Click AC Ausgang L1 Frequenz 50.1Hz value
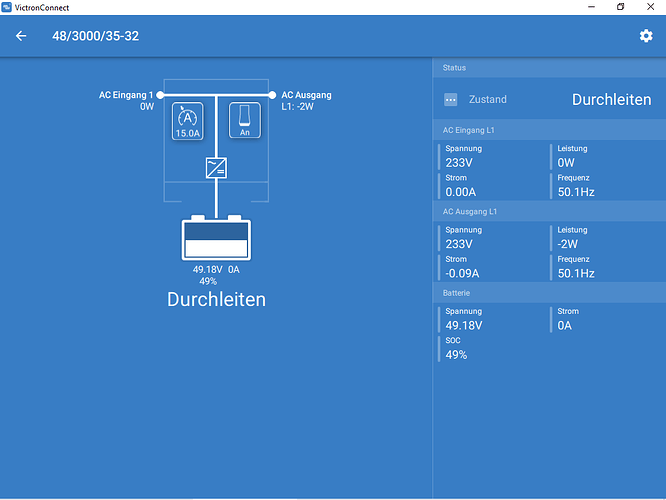The height and width of the screenshot is (500, 666). click(576, 274)
